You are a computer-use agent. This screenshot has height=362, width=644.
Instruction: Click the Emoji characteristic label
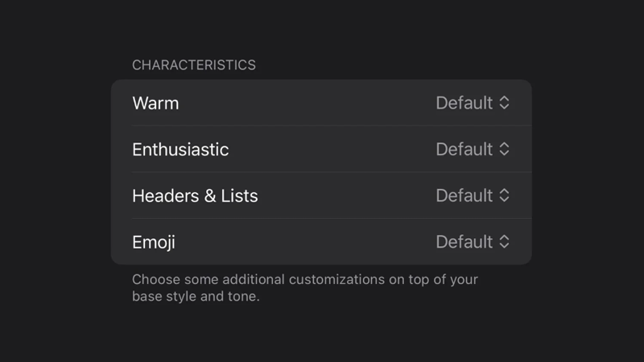pyautogui.click(x=154, y=242)
